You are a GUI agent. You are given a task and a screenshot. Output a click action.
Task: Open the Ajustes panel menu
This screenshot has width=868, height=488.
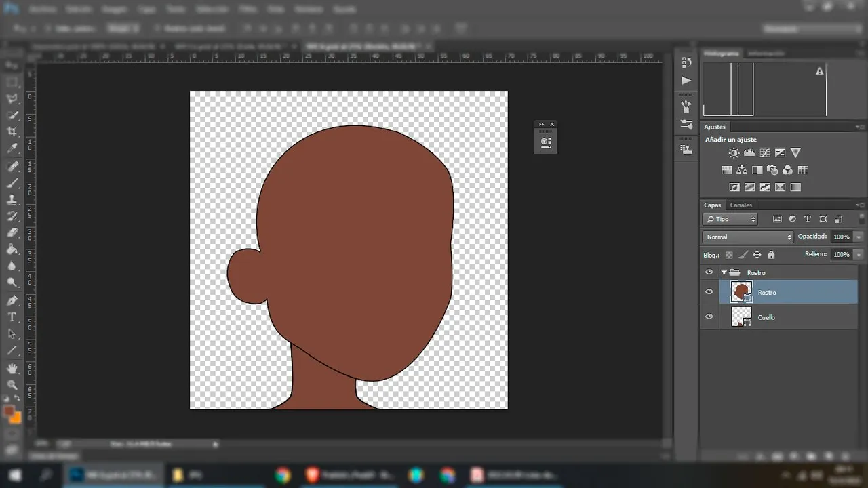coord(861,127)
